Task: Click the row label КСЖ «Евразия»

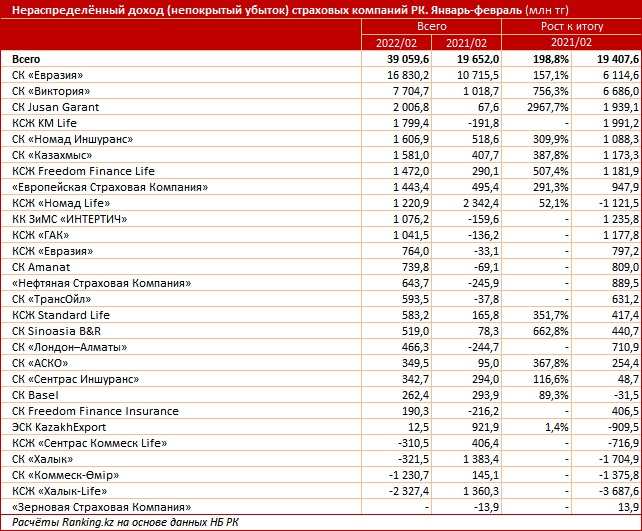Action: point(52,251)
